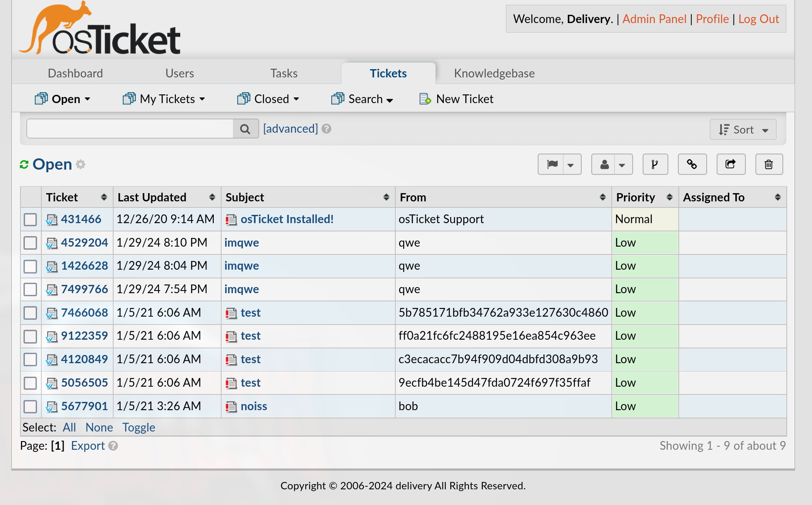This screenshot has height=505, width=812.
Task: Open the Admin Panel link
Action: click(x=654, y=19)
